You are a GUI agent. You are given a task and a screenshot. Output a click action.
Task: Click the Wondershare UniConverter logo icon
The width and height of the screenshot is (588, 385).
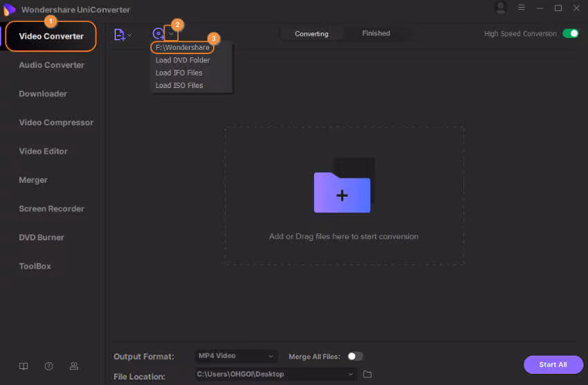[x=9, y=10]
